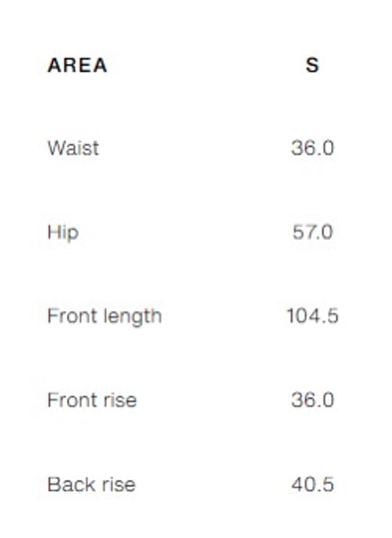
Task: Click the S size column header
Action: (x=312, y=65)
